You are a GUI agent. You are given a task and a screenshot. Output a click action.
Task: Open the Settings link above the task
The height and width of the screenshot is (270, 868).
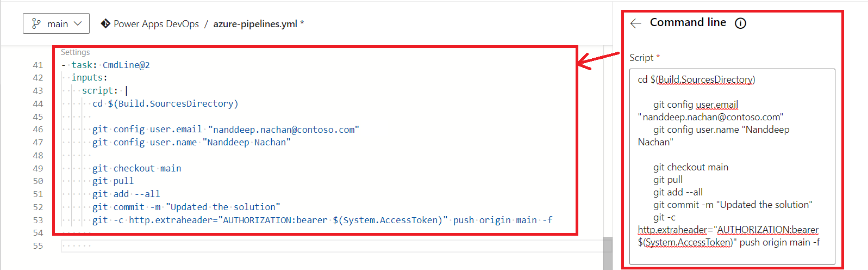tap(76, 52)
